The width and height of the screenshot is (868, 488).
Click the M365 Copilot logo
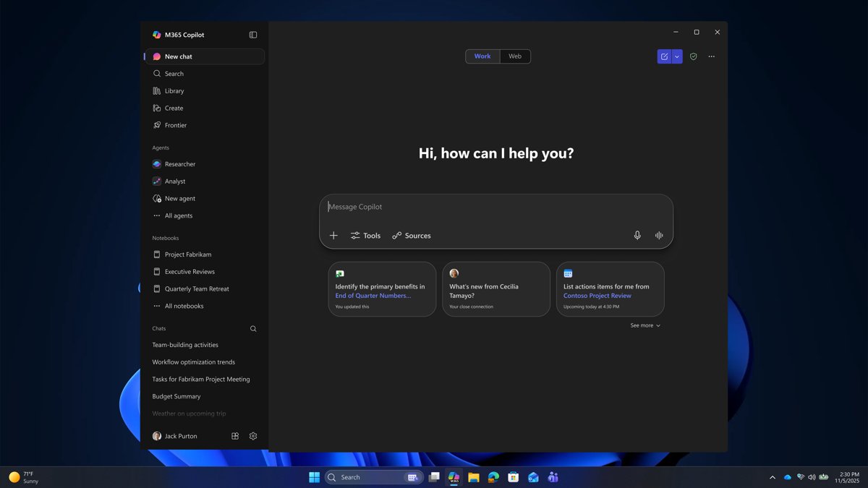coord(157,35)
